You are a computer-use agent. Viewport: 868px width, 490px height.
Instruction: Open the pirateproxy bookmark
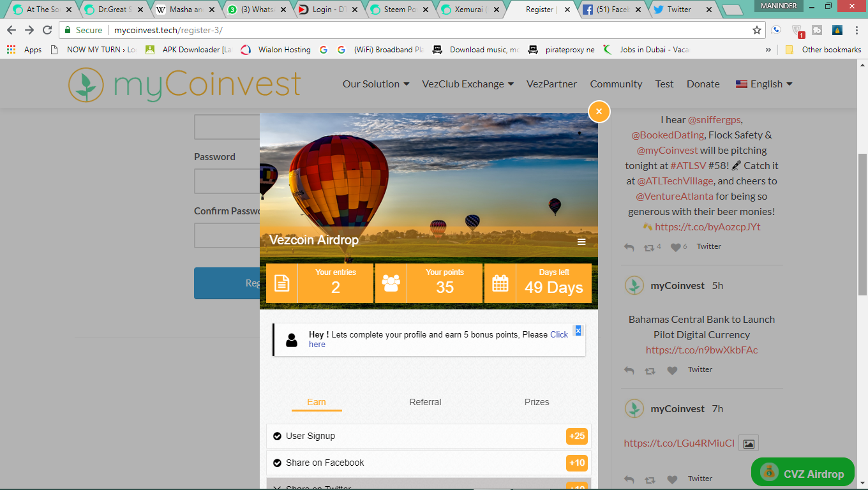pyautogui.click(x=562, y=50)
